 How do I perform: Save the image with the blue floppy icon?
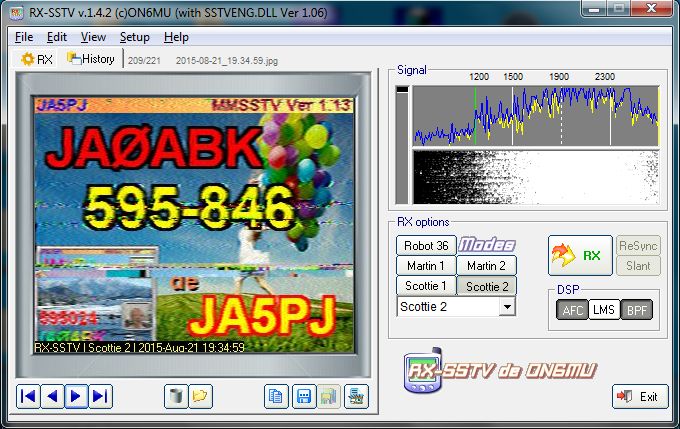point(304,396)
